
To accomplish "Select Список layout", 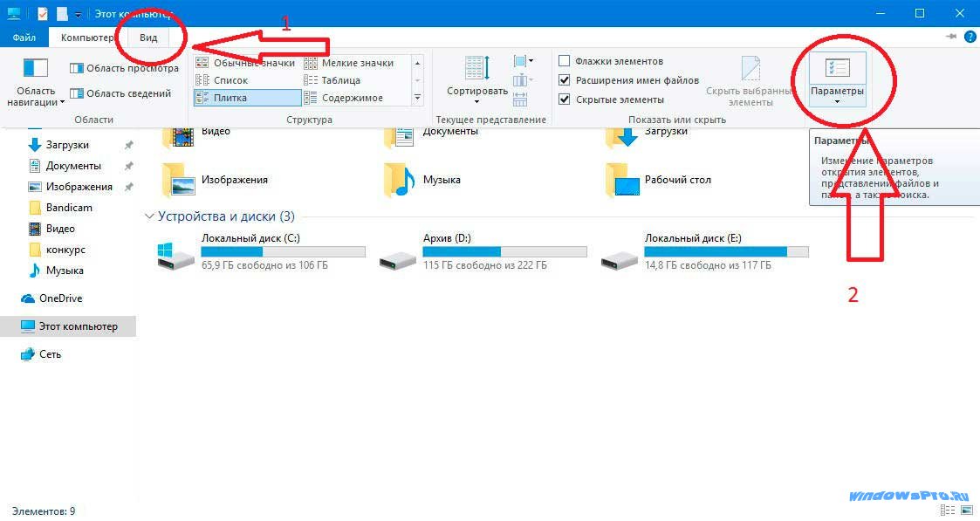I will click(x=222, y=80).
